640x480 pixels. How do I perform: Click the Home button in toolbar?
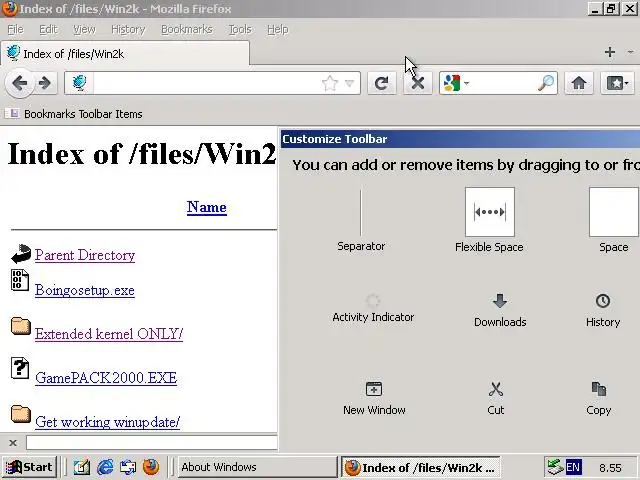coord(579,83)
